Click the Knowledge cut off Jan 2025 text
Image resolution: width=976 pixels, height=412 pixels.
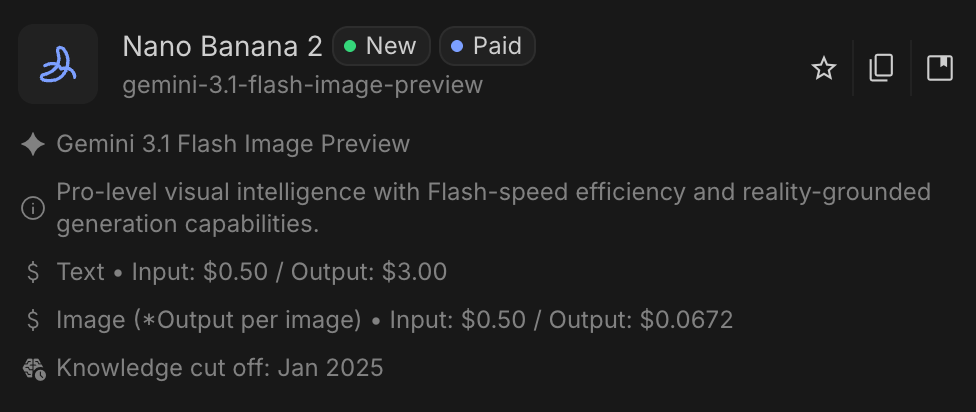click(219, 368)
